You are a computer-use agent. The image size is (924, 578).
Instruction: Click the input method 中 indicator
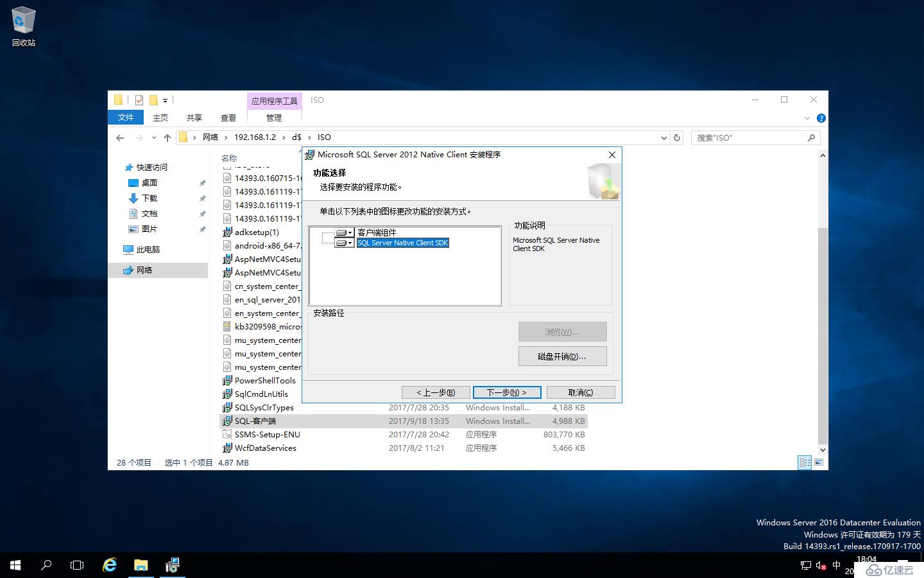click(836, 565)
